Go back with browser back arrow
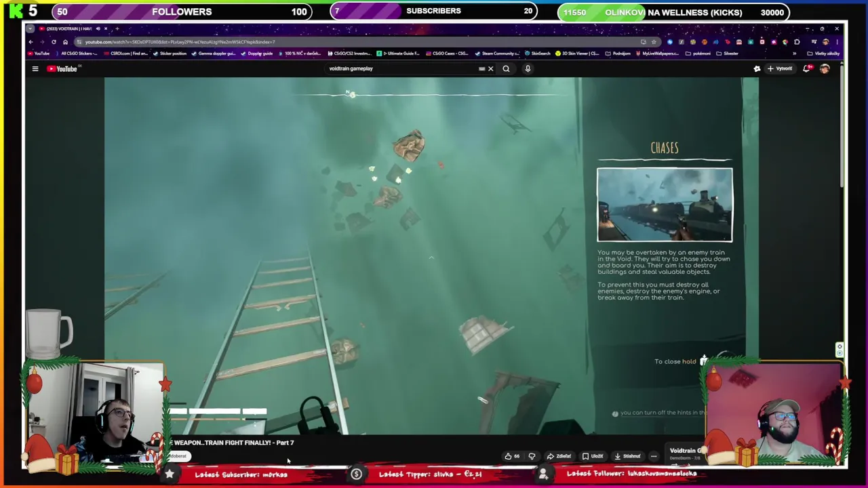This screenshot has width=868, height=488. pos(31,42)
